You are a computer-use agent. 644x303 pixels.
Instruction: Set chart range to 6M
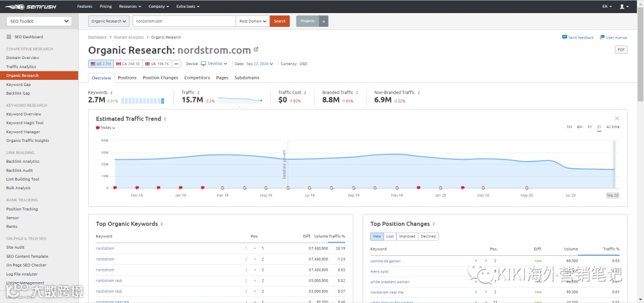click(x=580, y=127)
